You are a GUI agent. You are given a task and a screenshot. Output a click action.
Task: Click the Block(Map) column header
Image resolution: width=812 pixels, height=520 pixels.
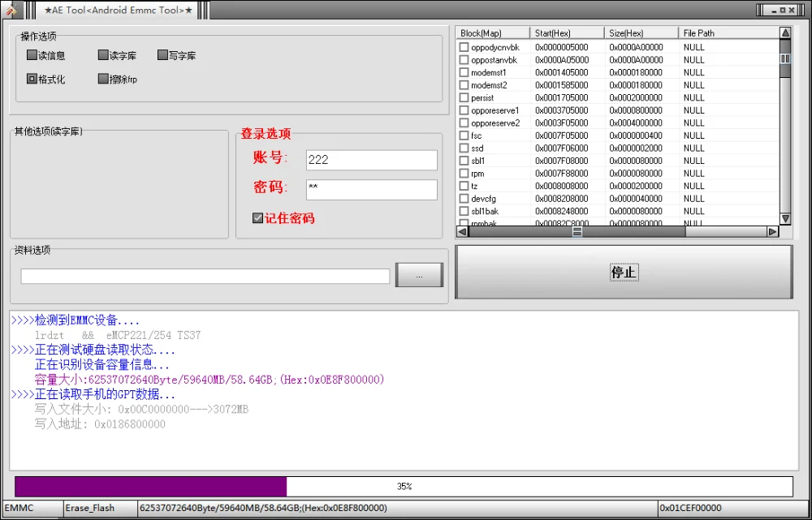tap(493, 33)
